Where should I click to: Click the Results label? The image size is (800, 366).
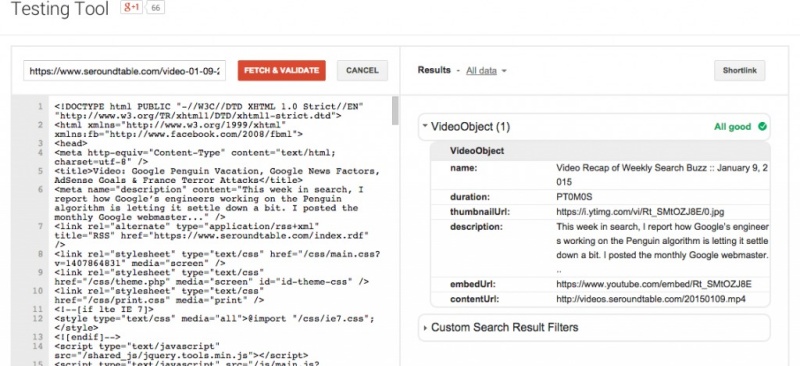tap(434, 70)
